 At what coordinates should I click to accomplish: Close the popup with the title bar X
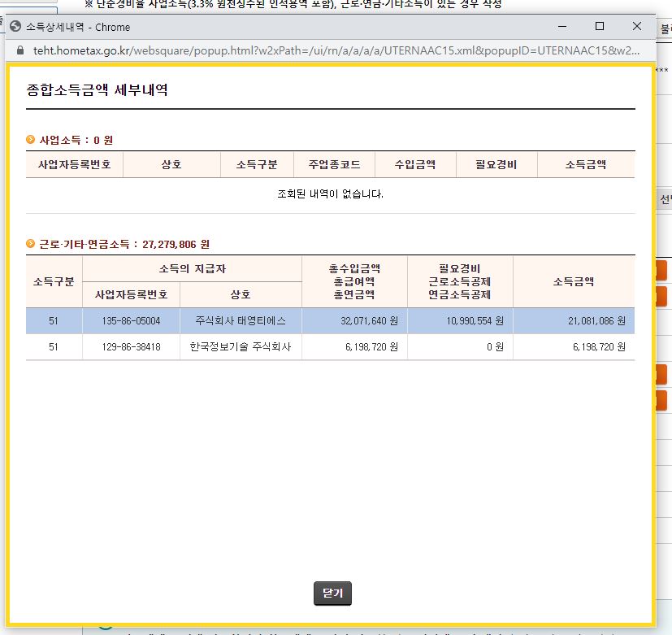pos(637,27)
